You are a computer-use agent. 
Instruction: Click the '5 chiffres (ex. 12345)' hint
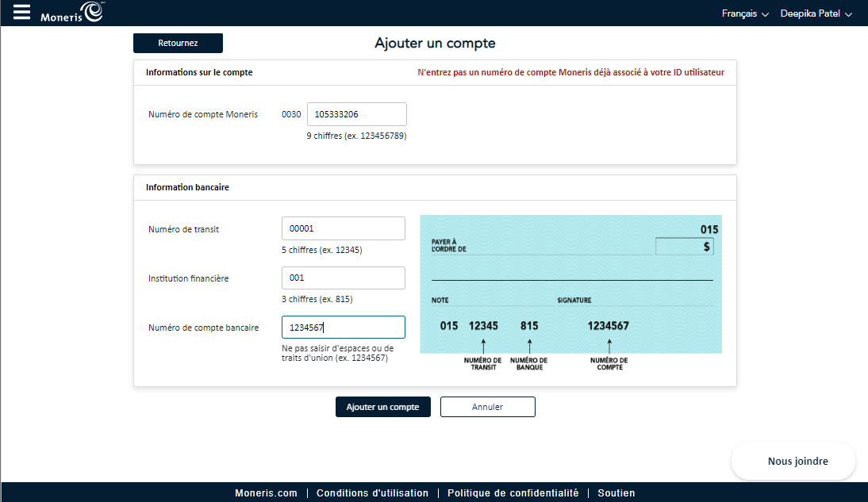[x=321, y=250]
